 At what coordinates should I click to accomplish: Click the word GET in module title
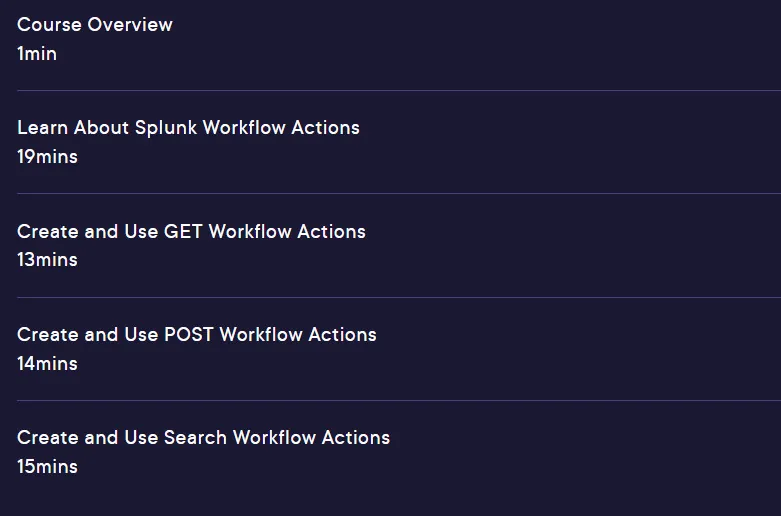click(183, 232)
